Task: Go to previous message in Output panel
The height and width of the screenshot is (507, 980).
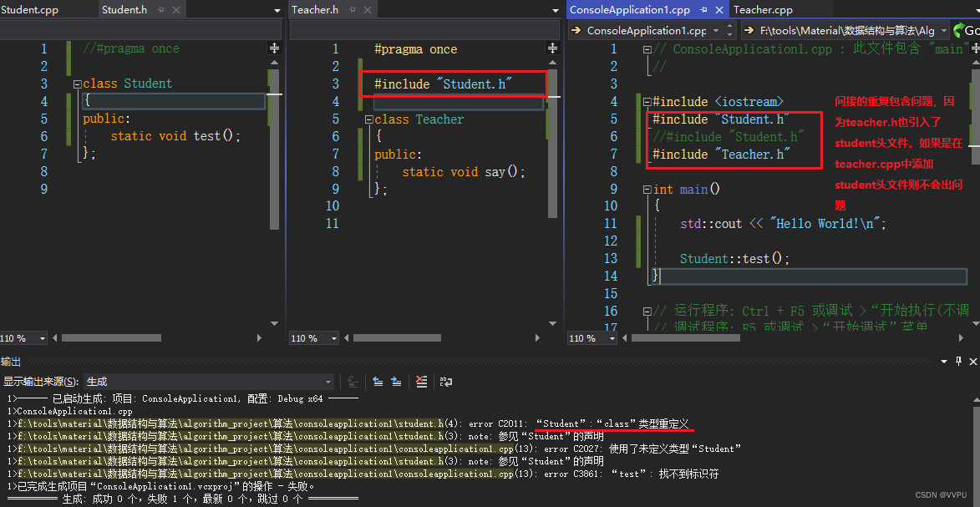Action: 378,382
